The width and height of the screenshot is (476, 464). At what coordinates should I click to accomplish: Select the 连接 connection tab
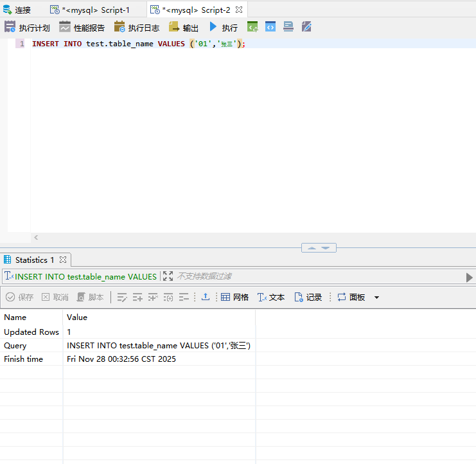(x=17, y=10)
